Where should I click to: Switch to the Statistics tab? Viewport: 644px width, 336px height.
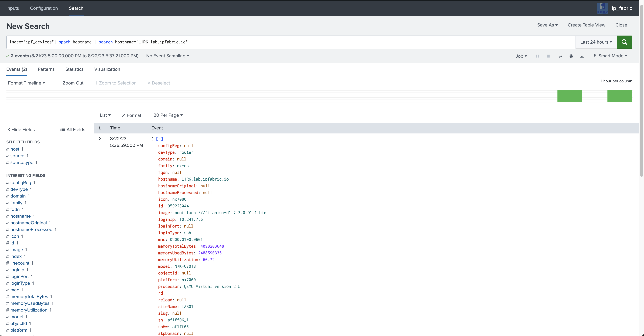pyautogui.click(x=74, y=69)
